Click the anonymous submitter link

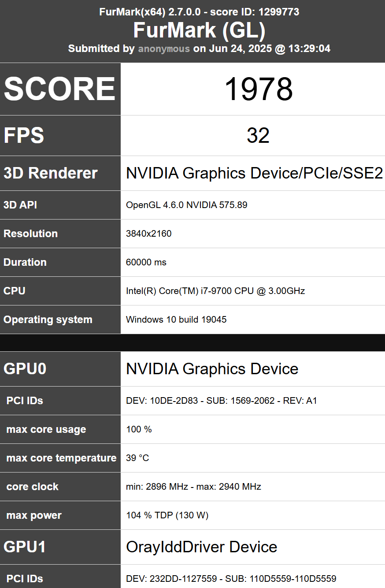[x=164, y=48]
